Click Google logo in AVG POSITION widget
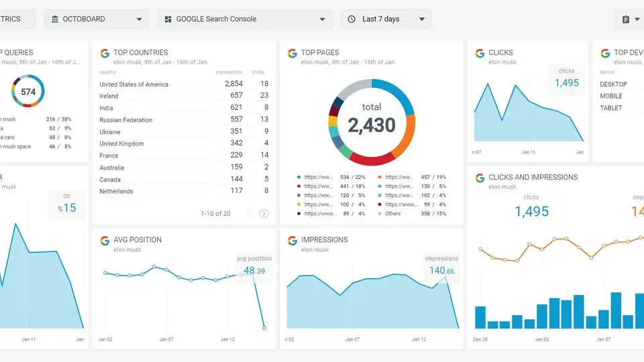 pyautogui.click(x=105, y=241)
